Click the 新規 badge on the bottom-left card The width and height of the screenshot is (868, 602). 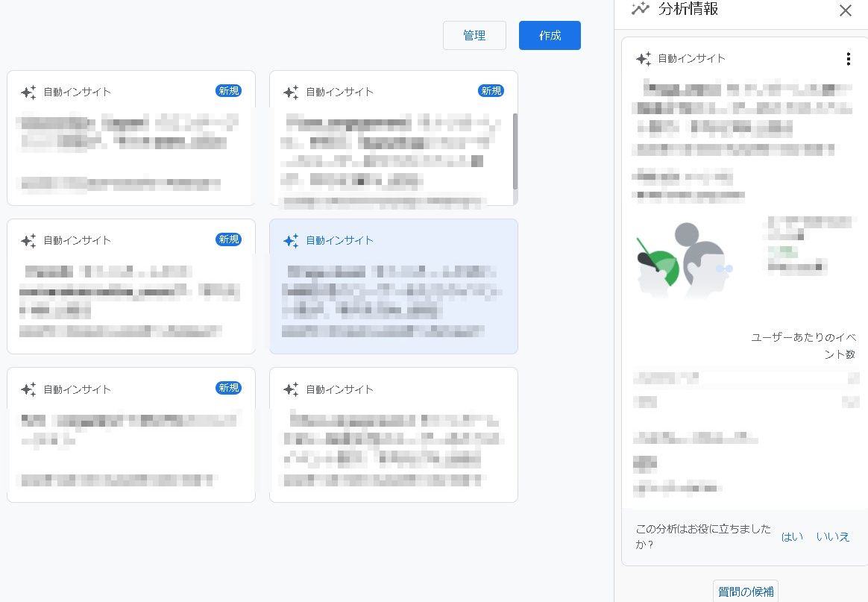pyautogui.click(x=229, y=389)
